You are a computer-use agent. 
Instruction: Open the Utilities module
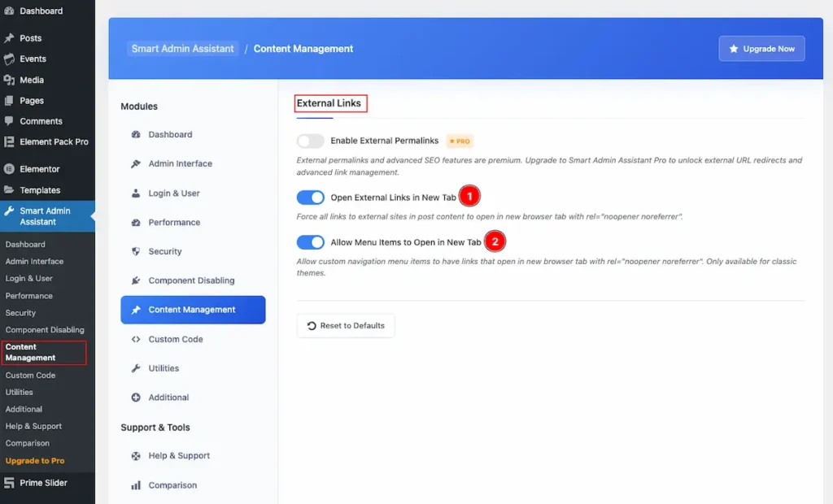(193, 368)
